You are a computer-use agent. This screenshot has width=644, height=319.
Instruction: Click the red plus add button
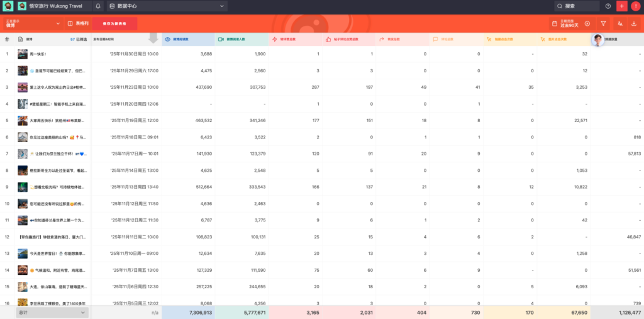622,6
